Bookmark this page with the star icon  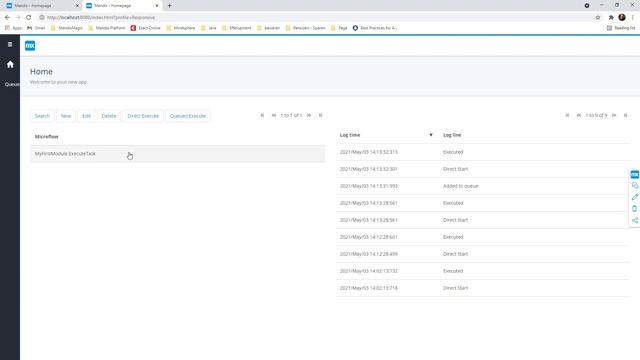(598, 18)
